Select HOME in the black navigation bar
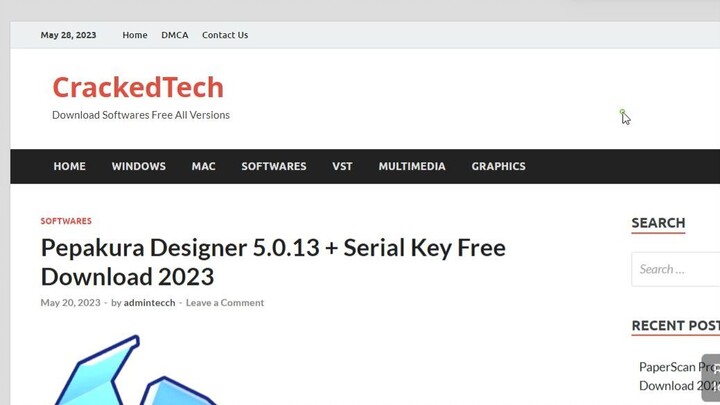This screenshot has width=720, height=405. pos(69,166)
